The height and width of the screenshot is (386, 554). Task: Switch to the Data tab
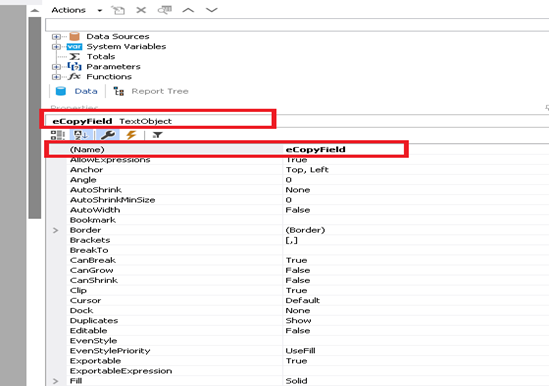(x=77, y=91)
